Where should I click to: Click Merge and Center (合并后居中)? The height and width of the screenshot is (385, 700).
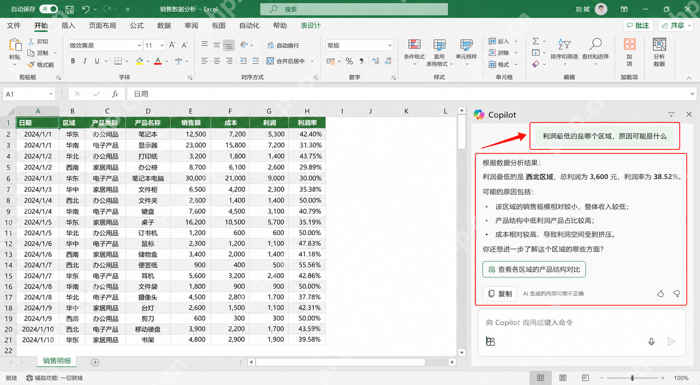pos(286,61)
